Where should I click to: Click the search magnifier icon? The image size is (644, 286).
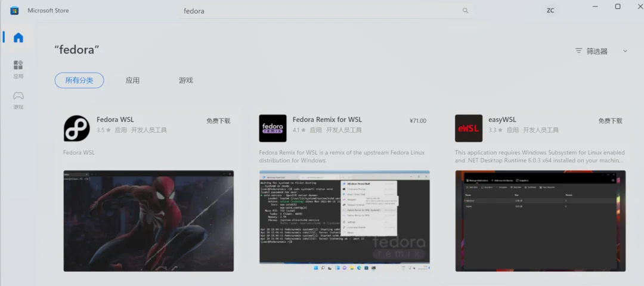click(465, 11)
